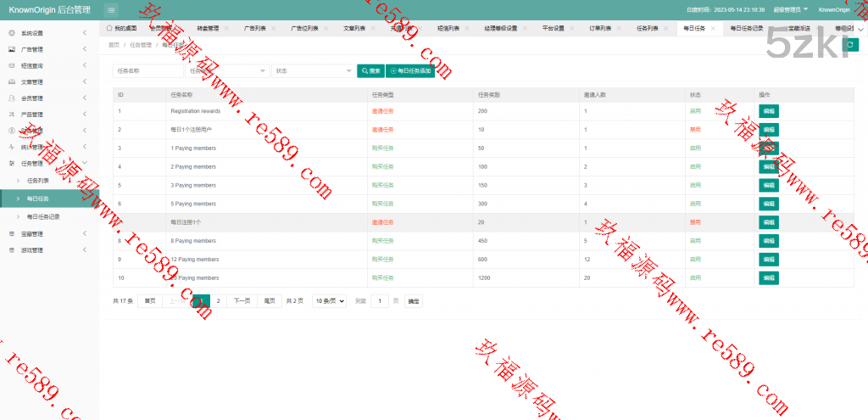This screenshot has height=420, width=868.
Task: Click the 任务名称 search input field
Action: point(147,71)
